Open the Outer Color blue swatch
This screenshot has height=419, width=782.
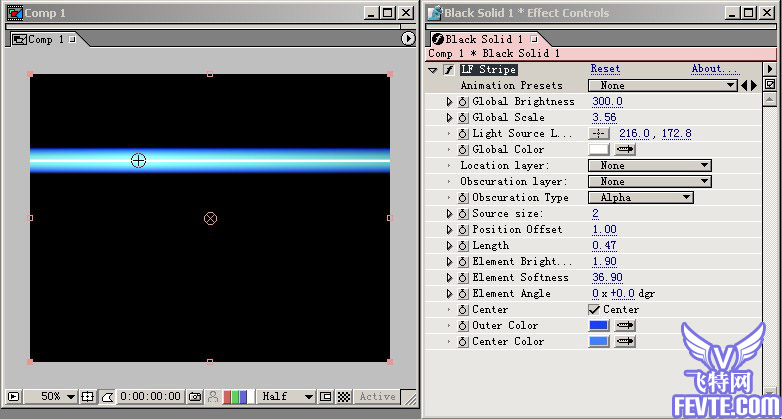(x=599, y=325)
